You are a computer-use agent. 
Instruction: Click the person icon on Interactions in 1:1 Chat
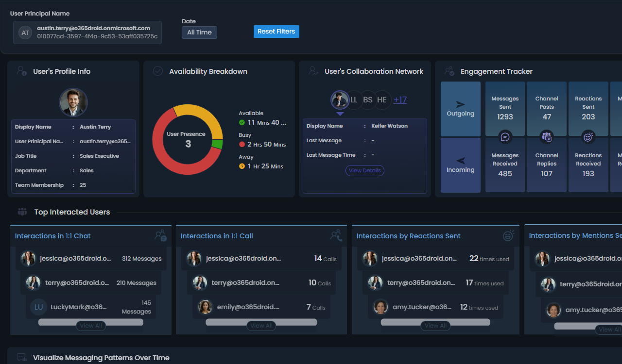(x=160, y=235)
